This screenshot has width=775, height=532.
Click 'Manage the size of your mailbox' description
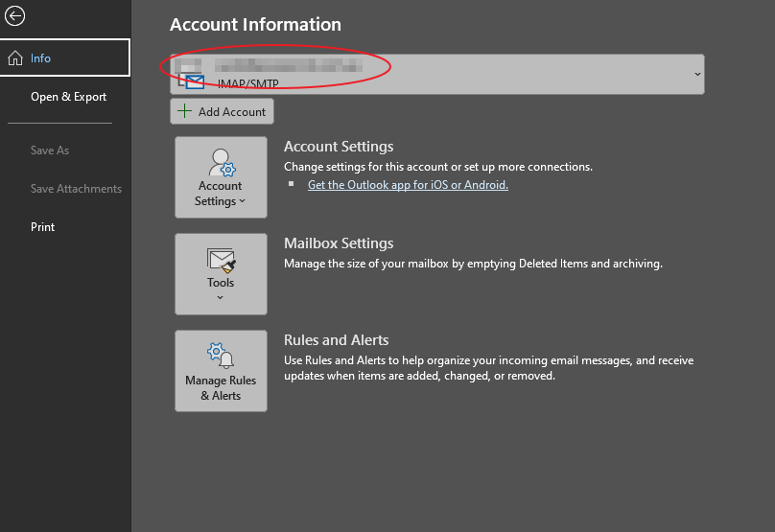[x=473, y=264]
